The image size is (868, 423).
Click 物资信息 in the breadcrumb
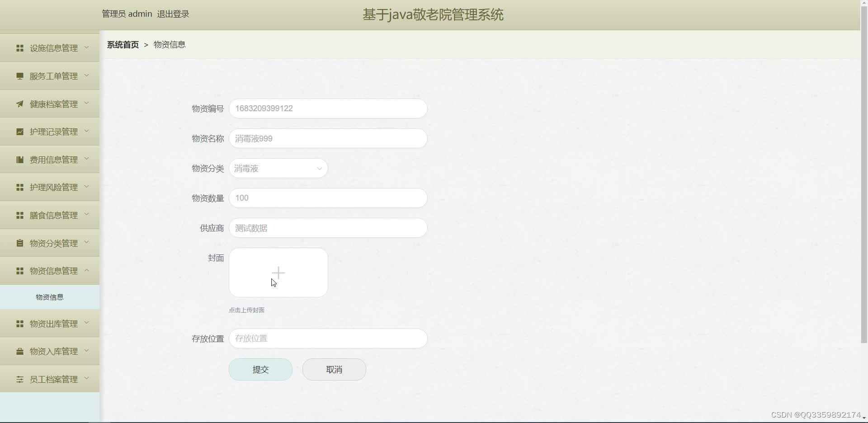tap(170, 45)
